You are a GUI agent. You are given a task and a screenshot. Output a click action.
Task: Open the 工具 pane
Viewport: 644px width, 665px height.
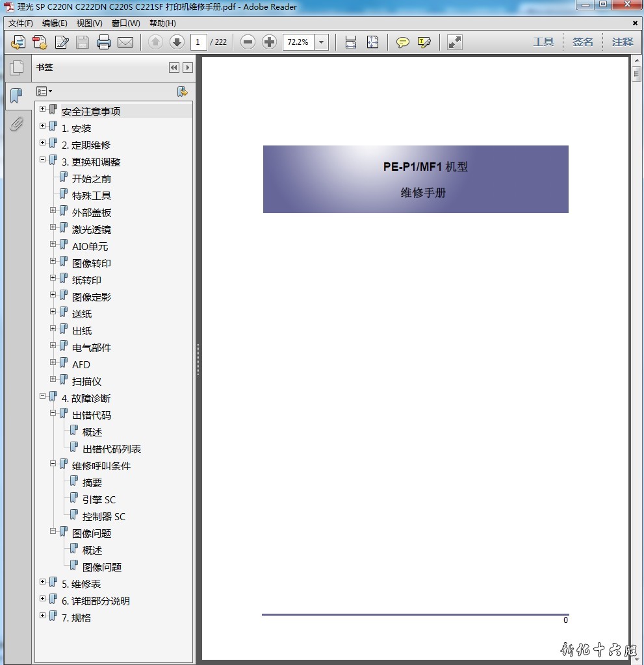point(543,42)
